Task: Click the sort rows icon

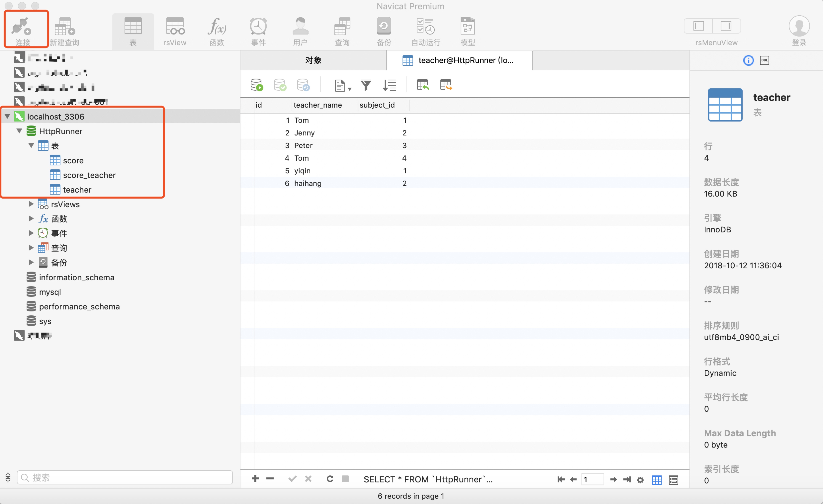Action: click(389, 85)
